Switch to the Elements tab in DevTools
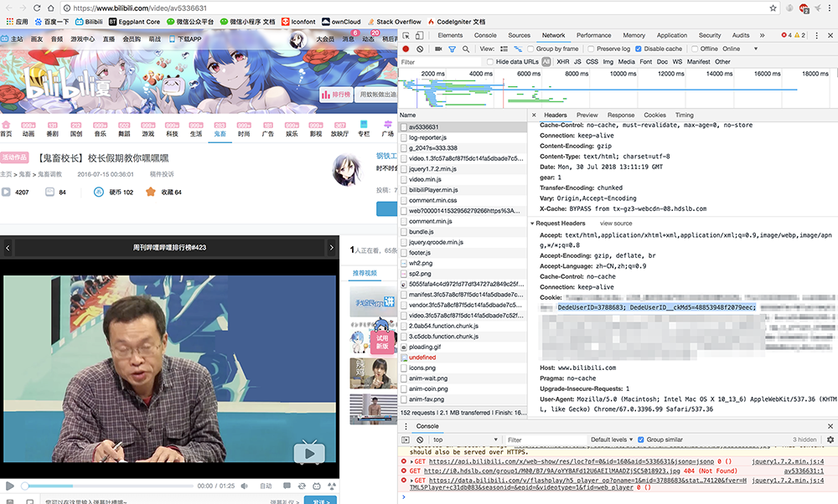Viewport: 838px width, 504px height. tap(450, 35)
